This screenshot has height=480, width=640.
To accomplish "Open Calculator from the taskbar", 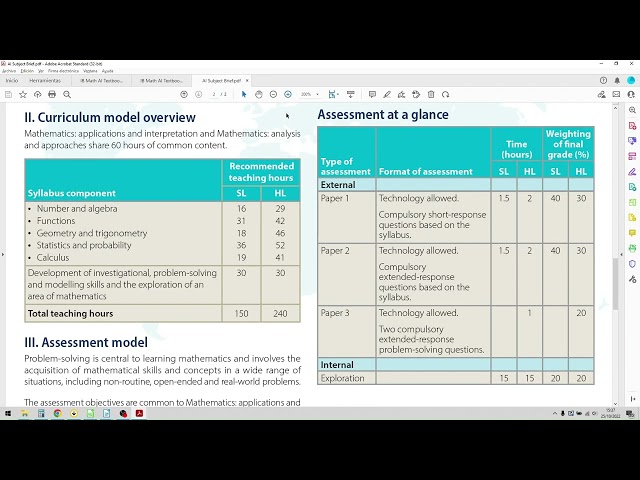I will 41,413.
